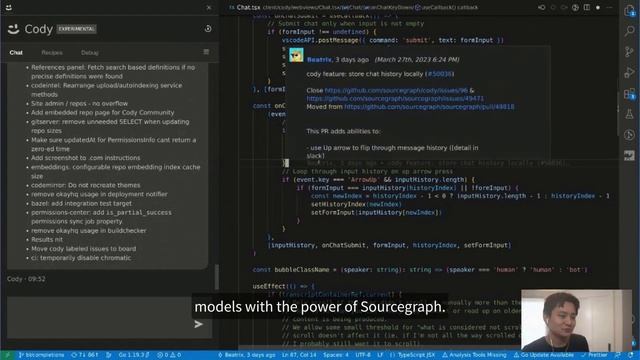Click the Cody smiley icon in the sidebar title

[9, 7]
